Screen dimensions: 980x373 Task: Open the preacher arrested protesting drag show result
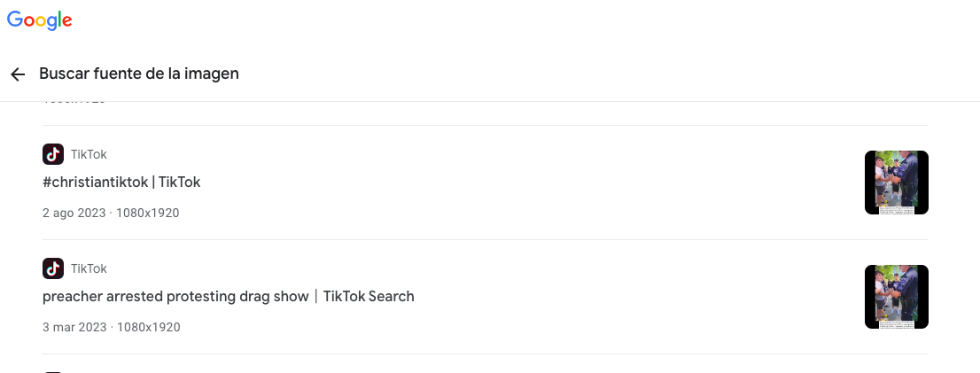228,297
